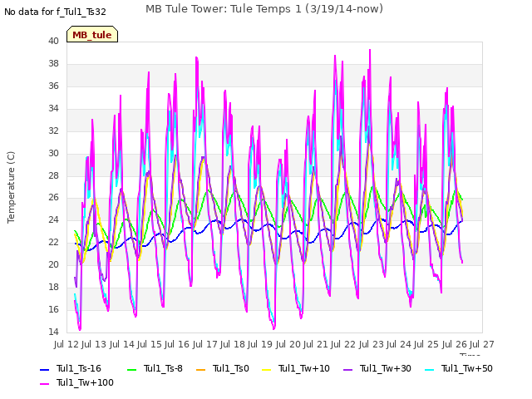Click the Jul 14 x-axis tick label
Image resolution: width=532 pixels, height=399 pixels.
tap(122, 344)
